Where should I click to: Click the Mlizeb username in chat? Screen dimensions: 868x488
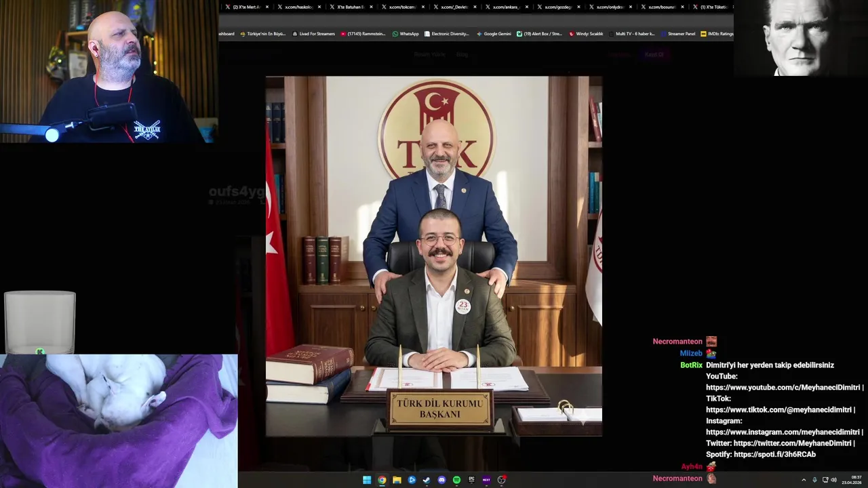click(691, 354)
